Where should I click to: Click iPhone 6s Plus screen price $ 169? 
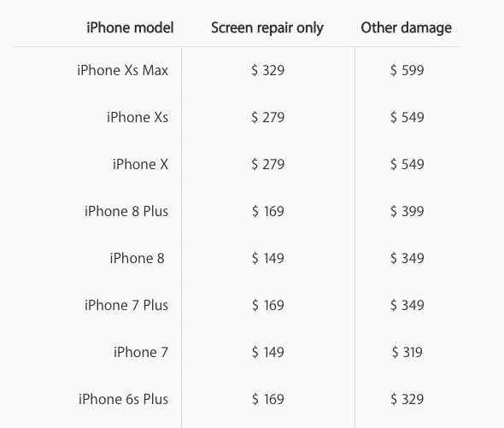pos(267,399)
